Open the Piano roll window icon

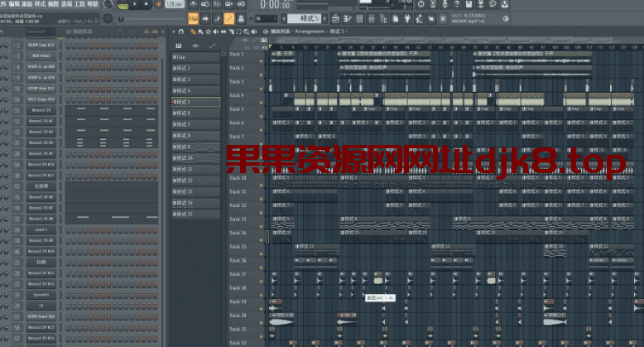[348, 18]
